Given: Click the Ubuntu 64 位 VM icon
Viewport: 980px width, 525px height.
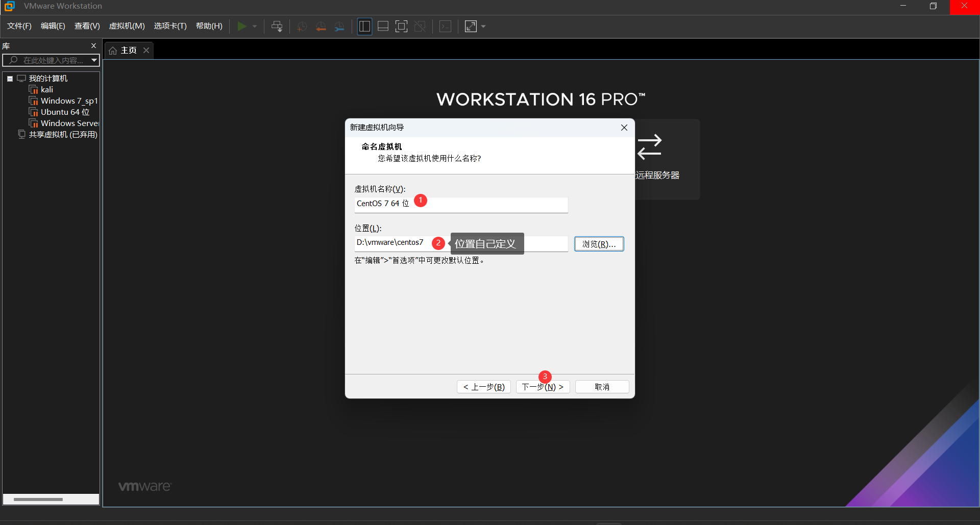Looking at the screenshot, I should pos(34,112).
